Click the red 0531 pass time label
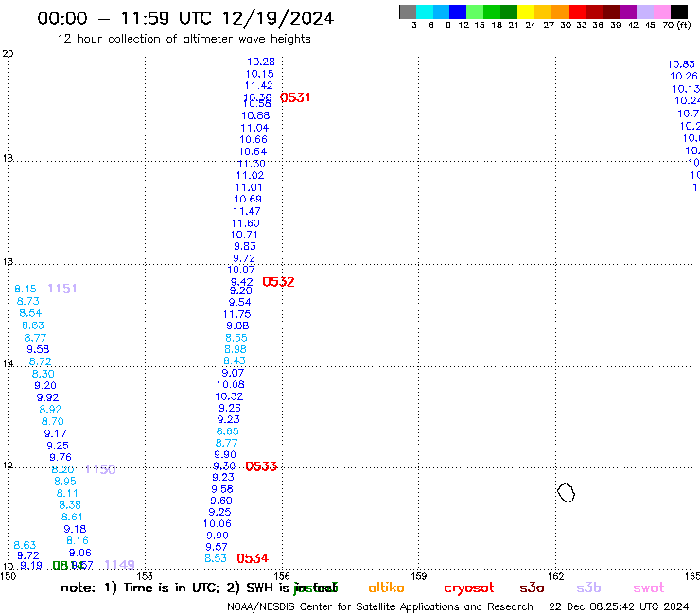Image resolution: width=700 pixels, height=615 pixels. tap(295, 97)
